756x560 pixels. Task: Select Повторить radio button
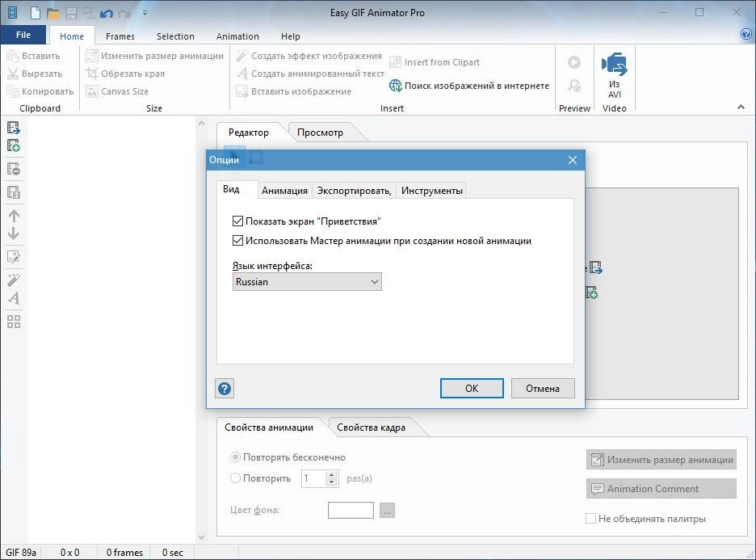point(235,478)
